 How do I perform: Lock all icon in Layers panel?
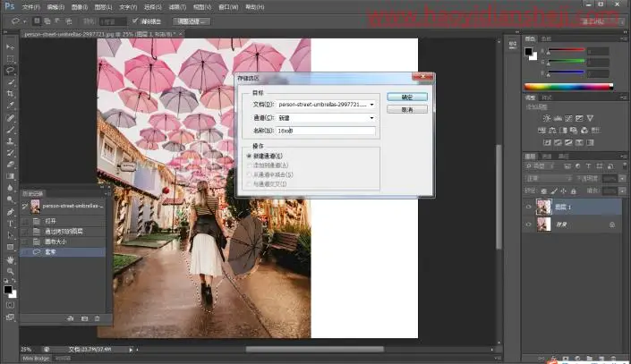[x=574, y=191]
